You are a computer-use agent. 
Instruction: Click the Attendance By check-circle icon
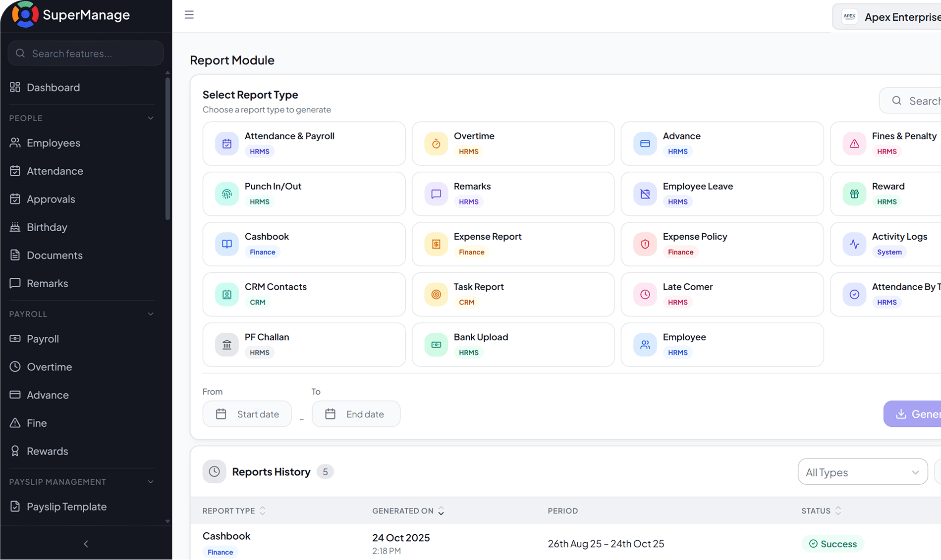854,295
